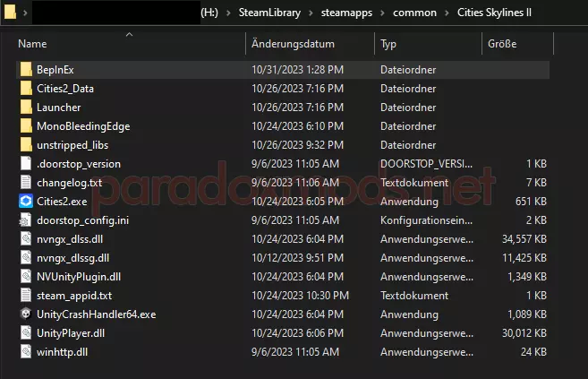Go to steamapps in the address path
The height and width of the screenshot is (379, 588).
(346, 13)
